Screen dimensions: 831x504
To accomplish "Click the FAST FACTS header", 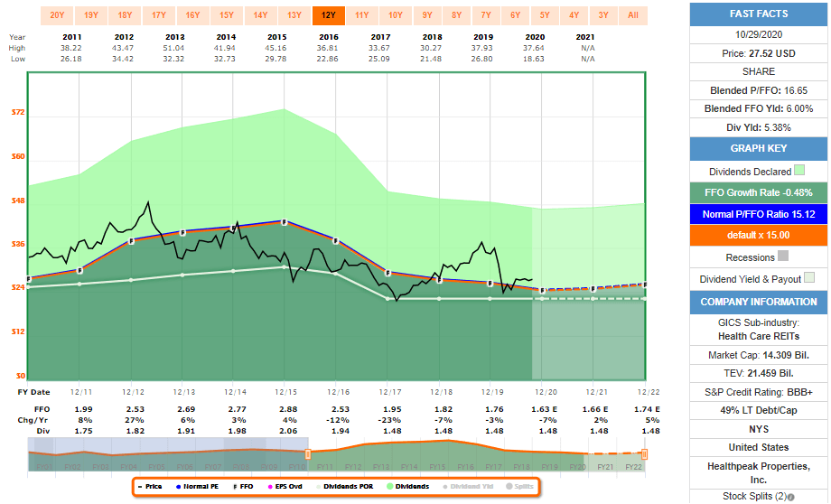I will click(x=759, y=14).
